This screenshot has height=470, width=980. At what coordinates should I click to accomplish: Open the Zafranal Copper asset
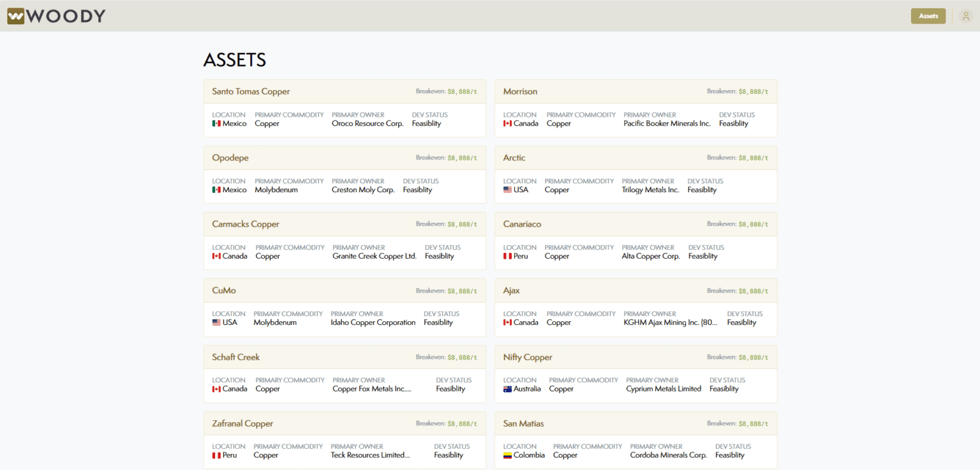[242, 423]
